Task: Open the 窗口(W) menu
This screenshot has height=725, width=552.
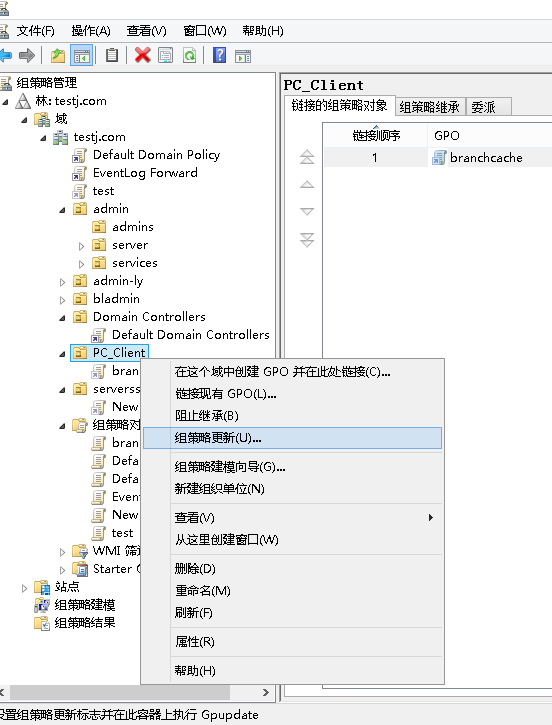Action: [205, 31]
